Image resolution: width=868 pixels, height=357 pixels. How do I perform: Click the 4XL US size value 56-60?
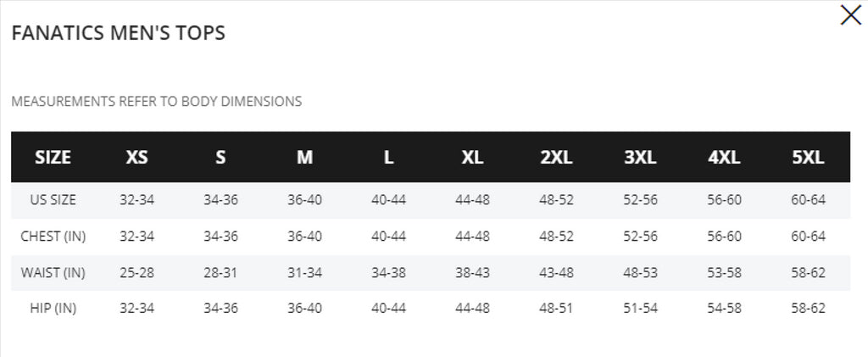724,200
